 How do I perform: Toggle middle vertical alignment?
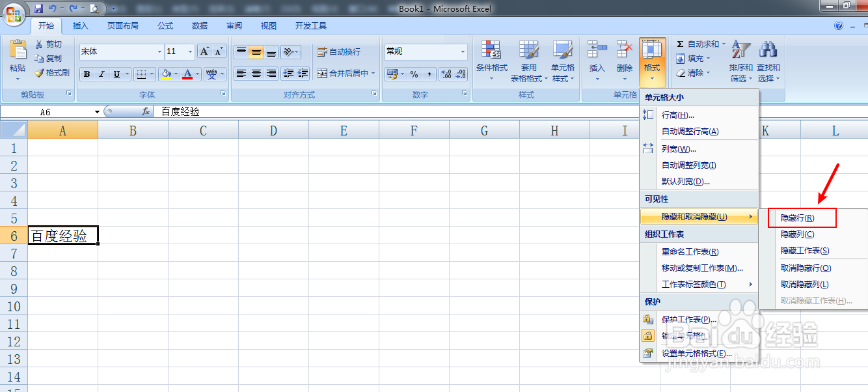256,52
